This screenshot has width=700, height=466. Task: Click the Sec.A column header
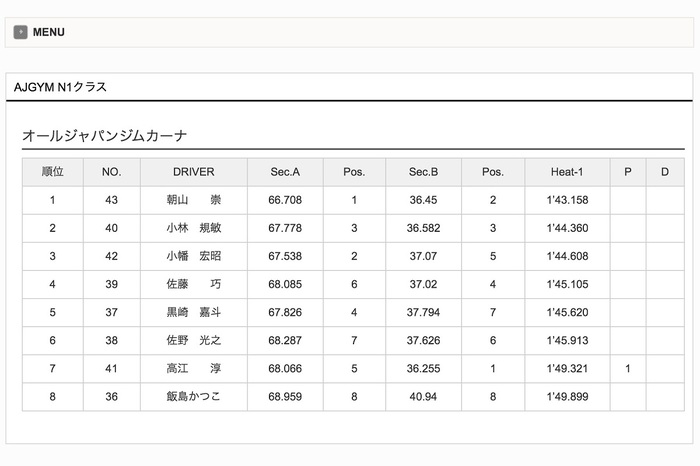click(285, 172)
